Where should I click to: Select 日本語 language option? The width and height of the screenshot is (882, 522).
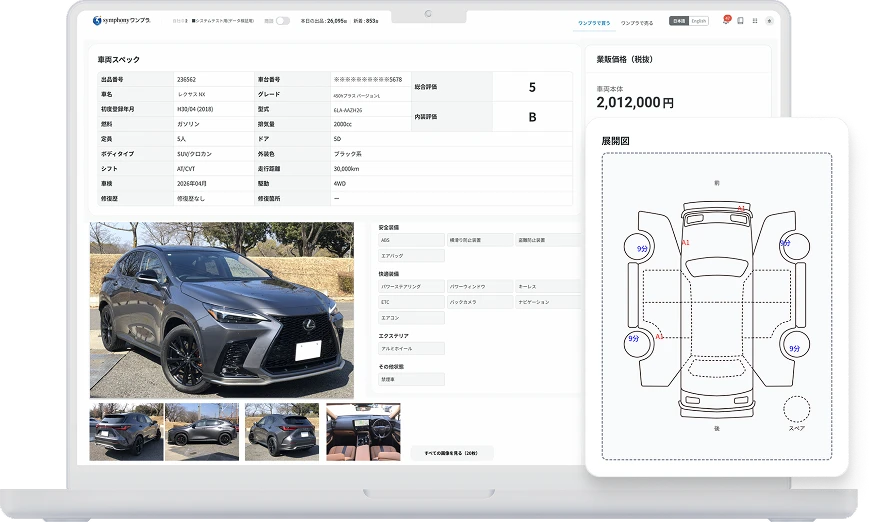[679, 21]
